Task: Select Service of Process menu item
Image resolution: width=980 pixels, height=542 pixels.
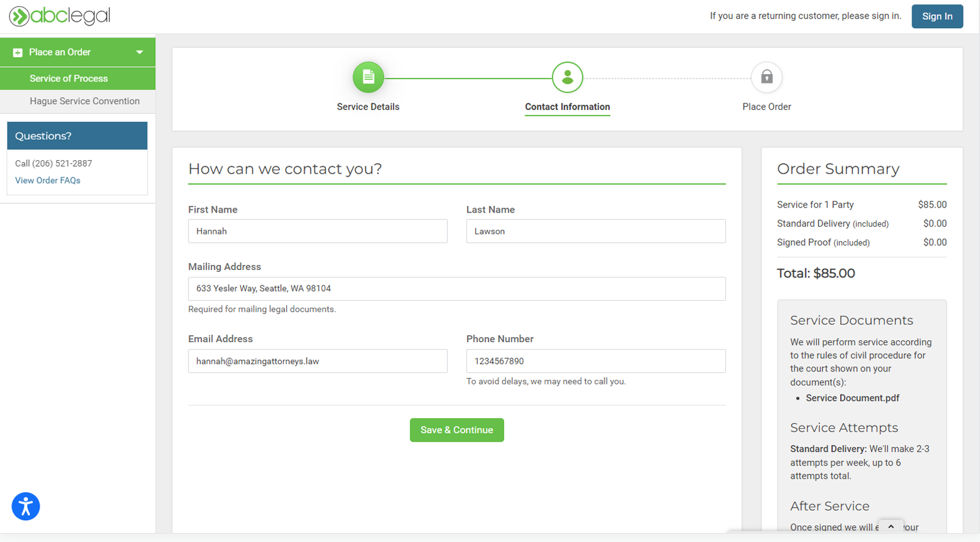Action: point(68,79)
